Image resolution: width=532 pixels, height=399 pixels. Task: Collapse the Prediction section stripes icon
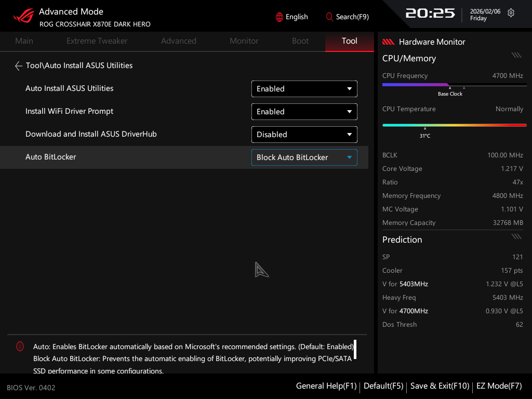click(x=516, y=236)
